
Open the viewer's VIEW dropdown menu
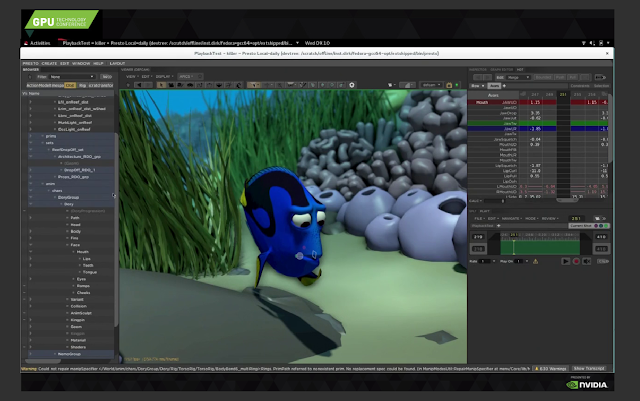click(132, 76)
